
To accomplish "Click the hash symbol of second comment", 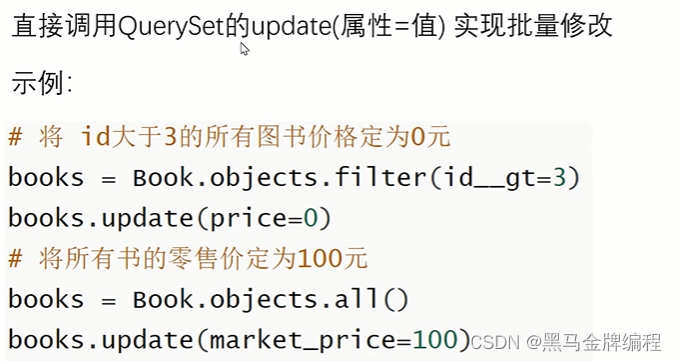I will coord(15,260).
